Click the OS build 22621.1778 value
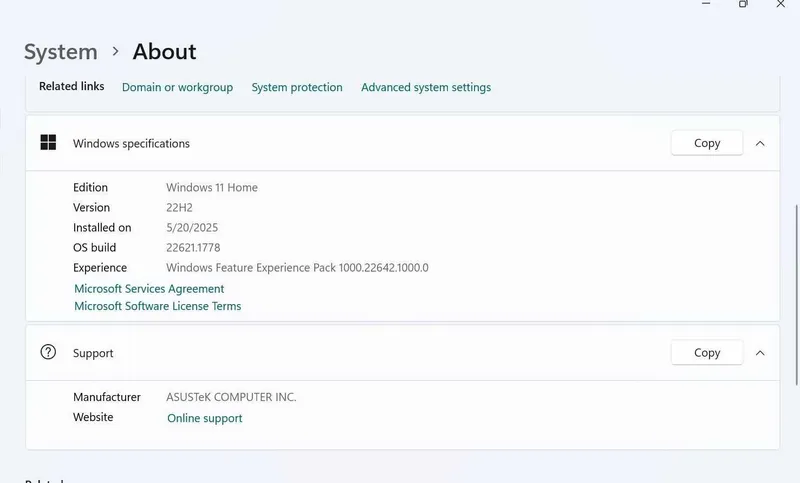 [x=193, y=247]
